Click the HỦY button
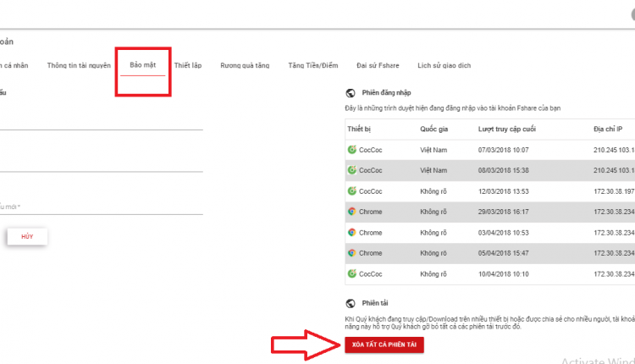The image size is (635, 364). (x=27, y=236)
